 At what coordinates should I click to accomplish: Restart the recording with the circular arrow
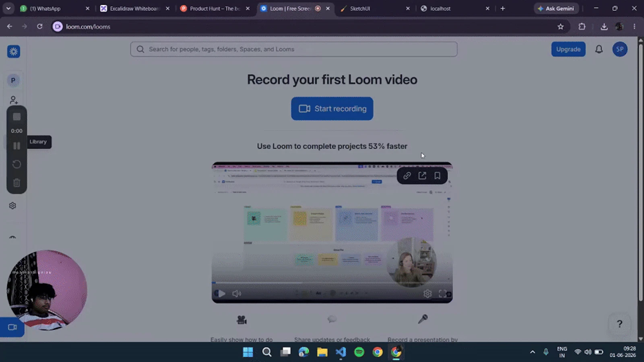(x=17, y=164)
